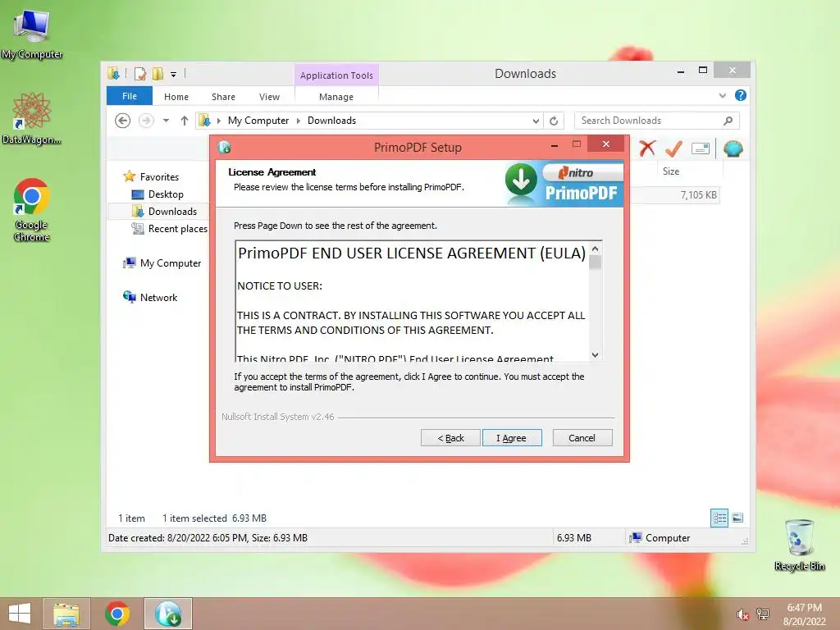Open Customize Quick Access Toolbar dropdown
Image resolution: width=840 pixels, height=630 pixels.
[174, 74]
